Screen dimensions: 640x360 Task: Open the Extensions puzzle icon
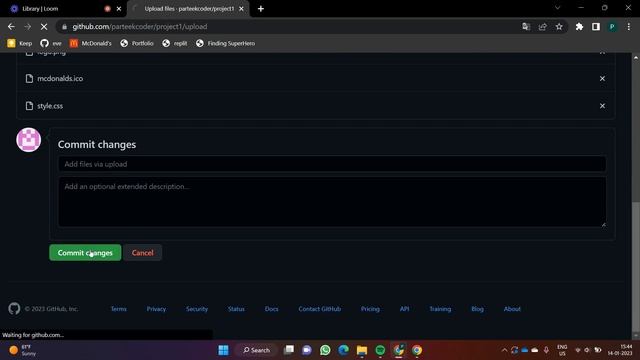click(579, 27)
